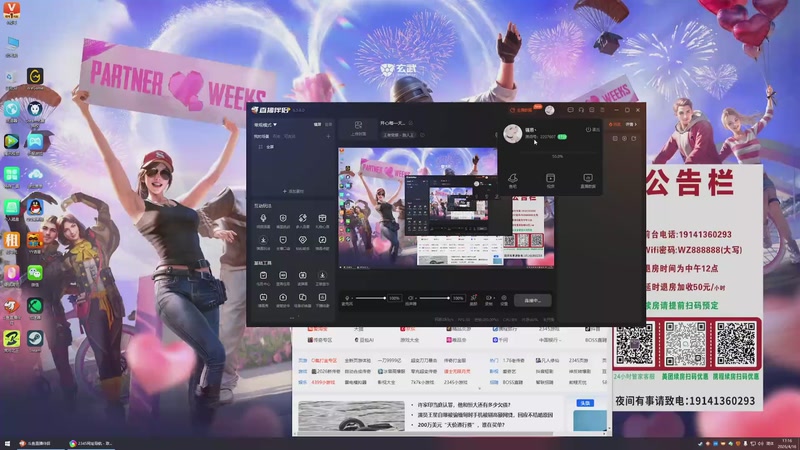Open the first tool in 基础工具 section

click(263, 278)
